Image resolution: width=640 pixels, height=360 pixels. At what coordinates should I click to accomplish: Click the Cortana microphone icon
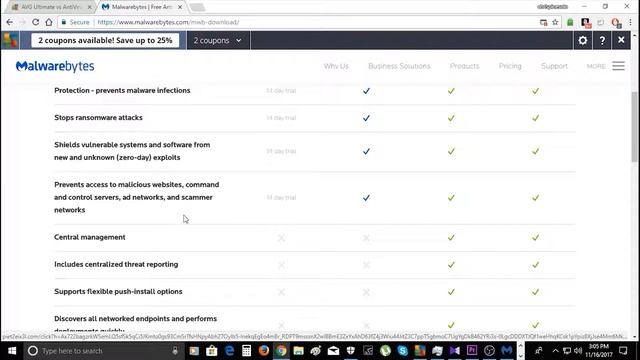[175, 351]
